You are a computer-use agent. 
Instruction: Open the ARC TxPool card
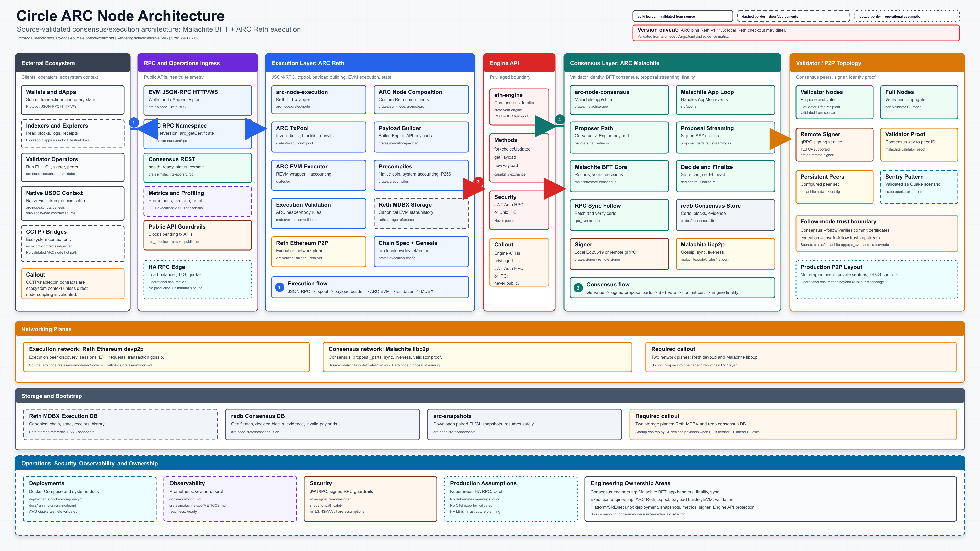[x=319, y=137]
